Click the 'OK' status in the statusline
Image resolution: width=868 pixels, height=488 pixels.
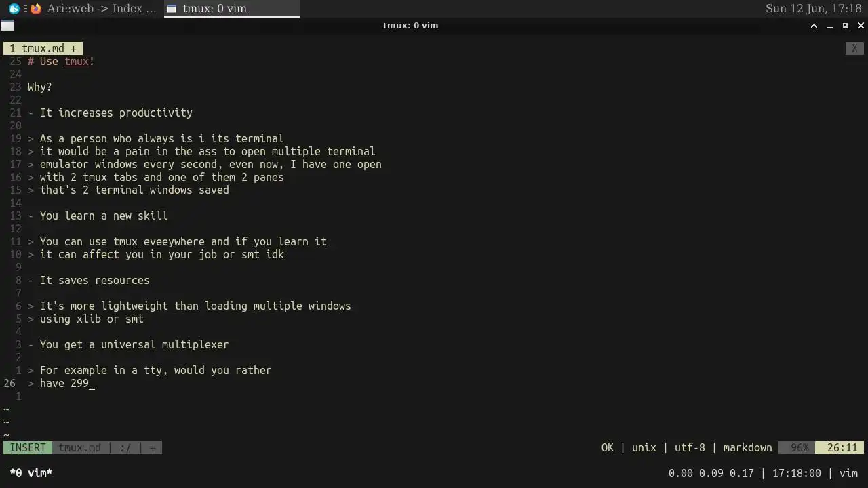[607, 448]
